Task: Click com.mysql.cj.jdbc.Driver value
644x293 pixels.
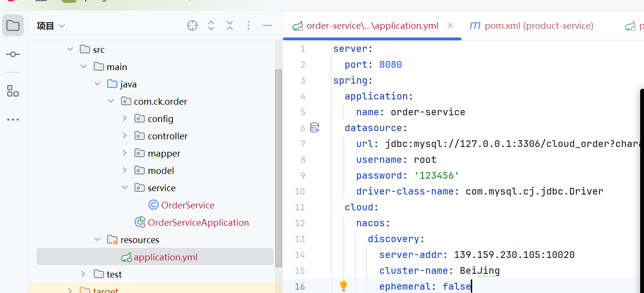Action: pos(535,191)
